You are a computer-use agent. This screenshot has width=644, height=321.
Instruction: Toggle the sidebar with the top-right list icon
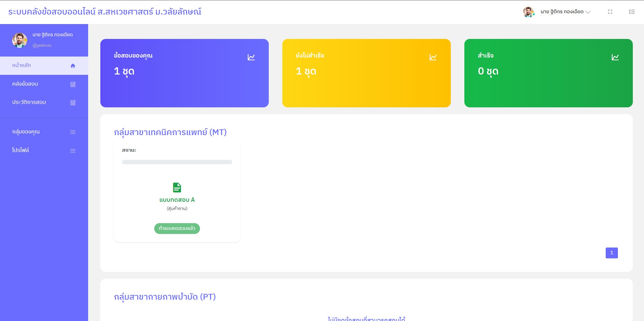[631, 12]
